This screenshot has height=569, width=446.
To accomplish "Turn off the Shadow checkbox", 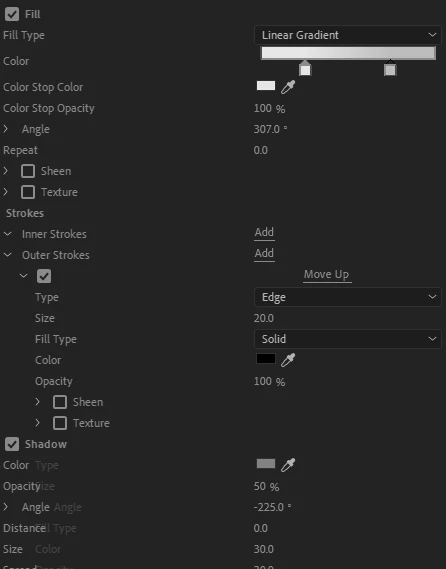I will point(12,444).
